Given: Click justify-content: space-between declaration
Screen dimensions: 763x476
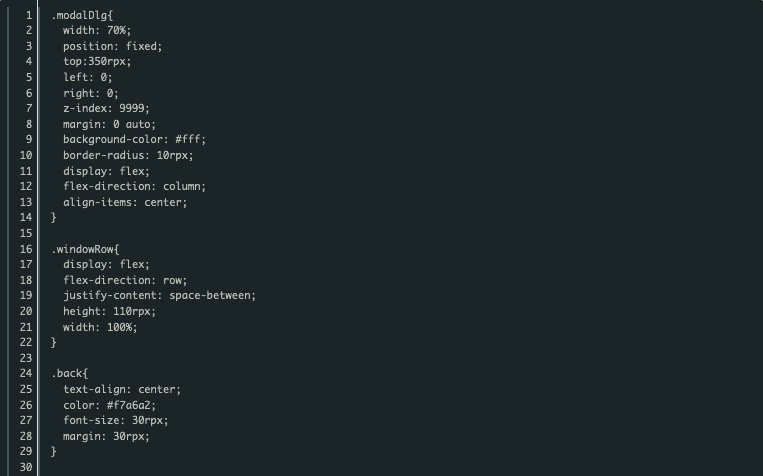Looking at the screenshot, I should 159,295.
